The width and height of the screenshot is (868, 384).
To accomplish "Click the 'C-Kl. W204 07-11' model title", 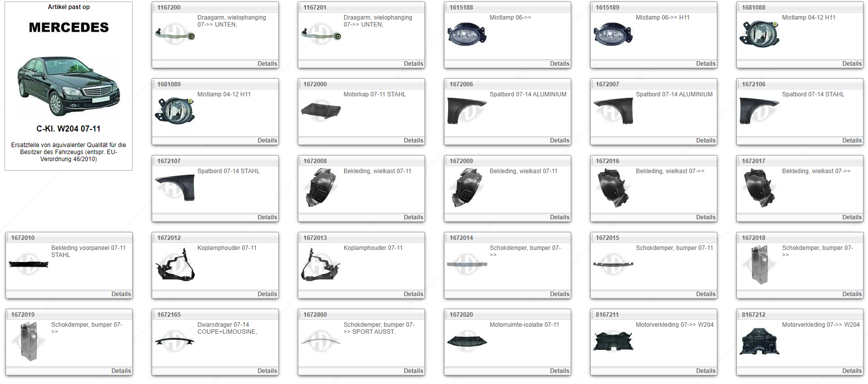I will (x=68, y=129).
